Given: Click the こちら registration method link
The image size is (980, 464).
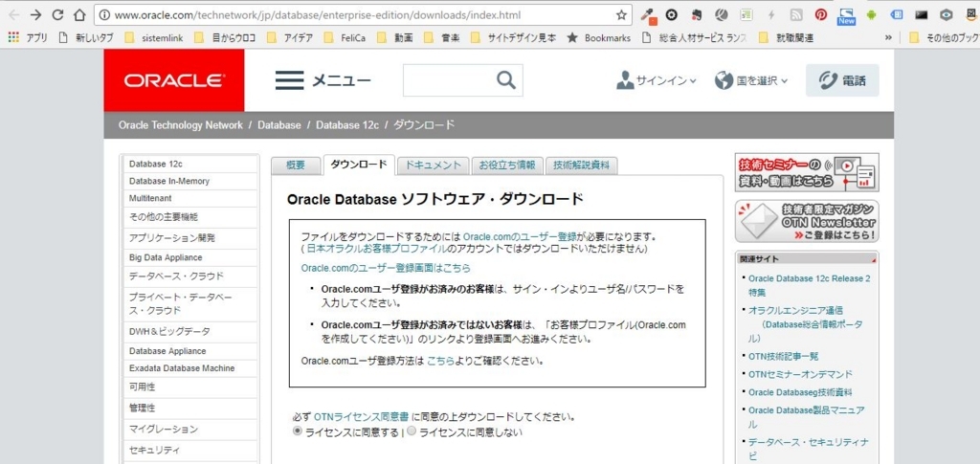Looking at the screenshot, I should coord(440,361).
